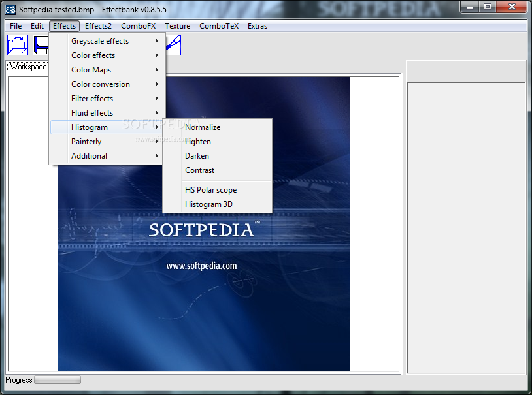Expand the Color Maps submenu
Image resolution: width=532 pixels, height=395 pixels.
tap(107, 70)
